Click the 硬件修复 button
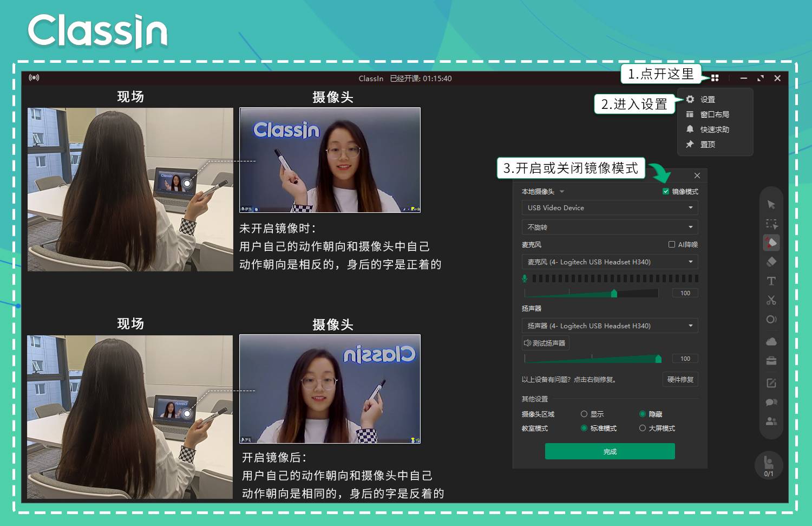The height and width of the screenshot is (526, 812). 680,379
